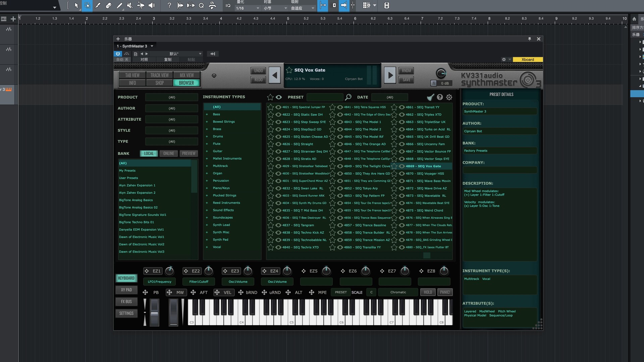Select the ONLINE bank tab

point(168,154)
